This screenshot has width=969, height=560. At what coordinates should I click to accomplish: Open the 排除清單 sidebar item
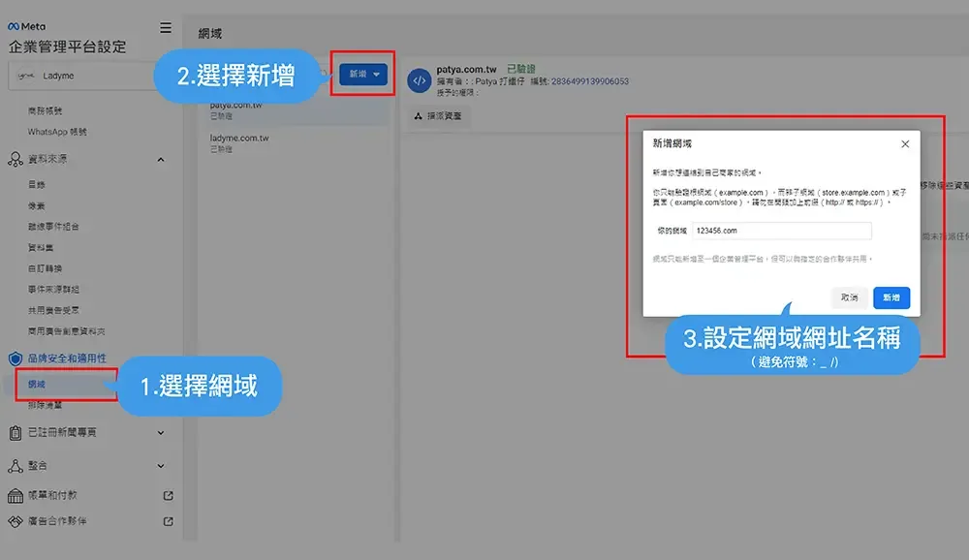(x=46, y=405)
